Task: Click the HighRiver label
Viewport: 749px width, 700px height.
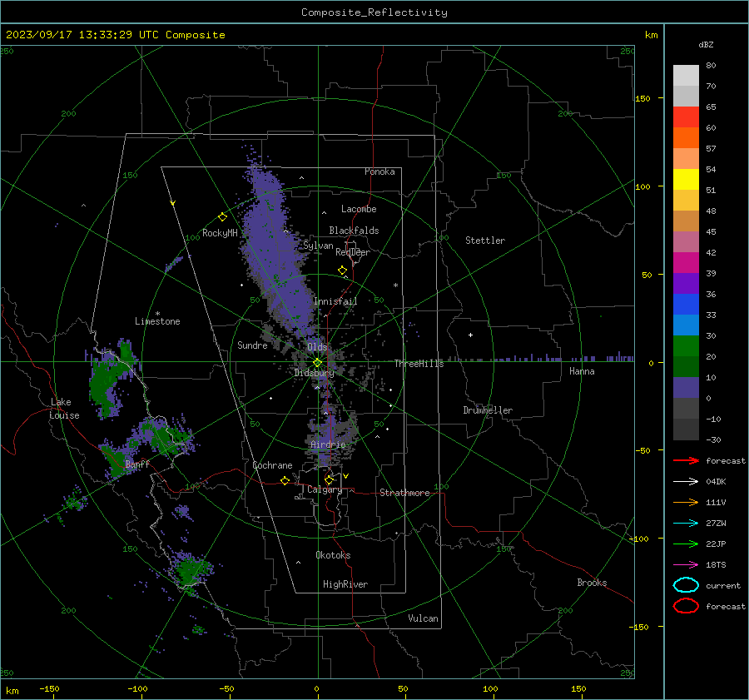Action: pos(345,584)
